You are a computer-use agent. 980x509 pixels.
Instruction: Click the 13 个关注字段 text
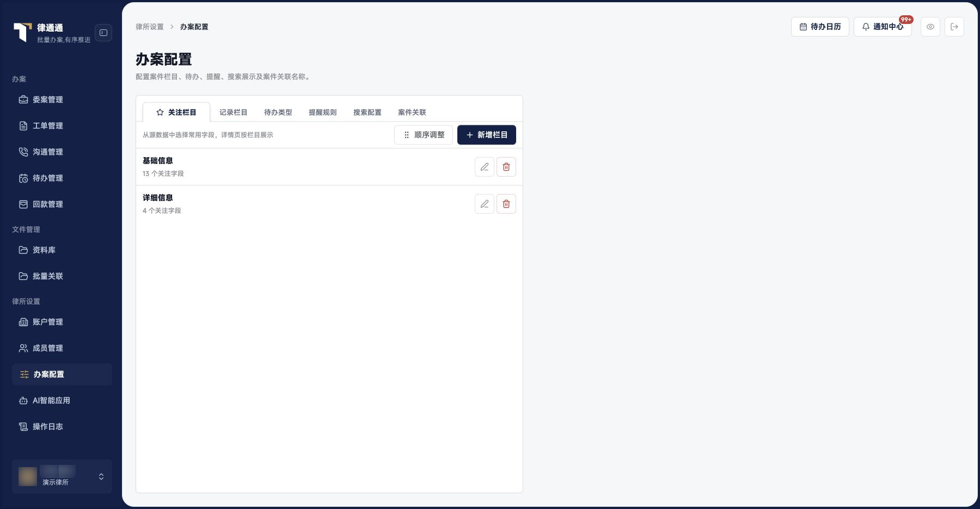pyautogui.click(x=163, y=174)
